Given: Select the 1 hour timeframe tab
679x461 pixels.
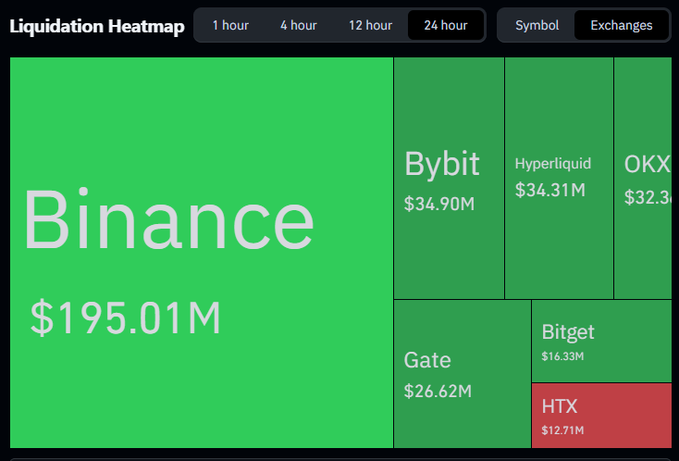Looking at the screenshot, I should [x=230, y=26].
